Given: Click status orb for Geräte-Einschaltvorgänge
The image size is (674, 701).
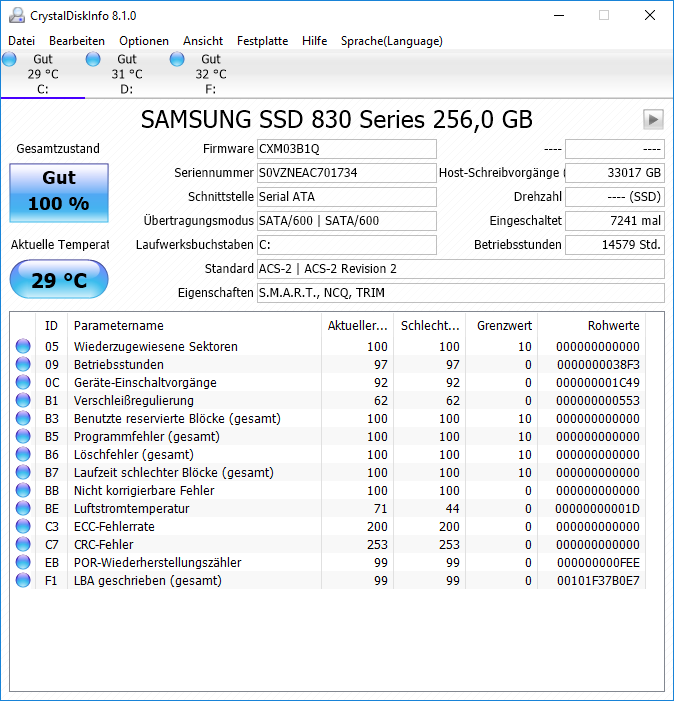Looking at the screenshot, I should [x=23, y=382].
